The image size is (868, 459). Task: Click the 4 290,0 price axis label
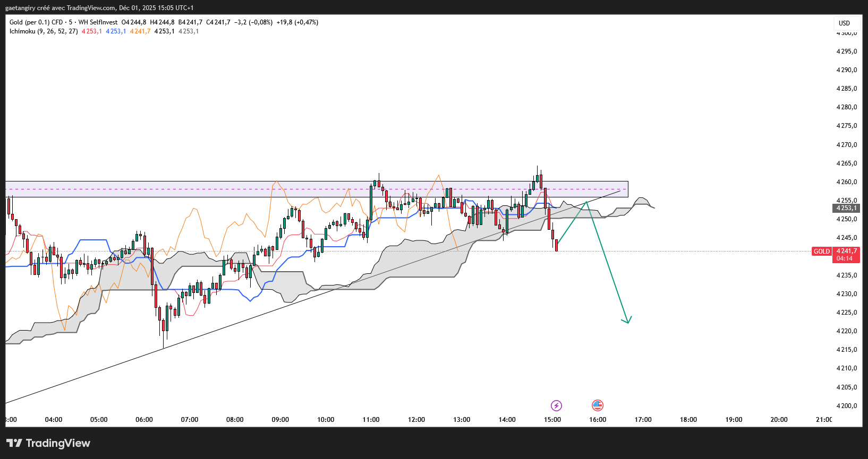[847, 70]
